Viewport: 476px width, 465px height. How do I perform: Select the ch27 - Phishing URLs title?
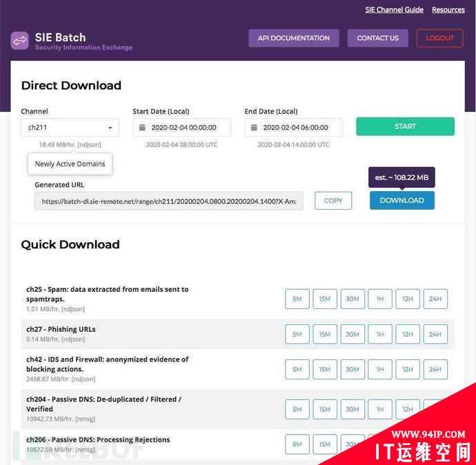tap(61, 329)
